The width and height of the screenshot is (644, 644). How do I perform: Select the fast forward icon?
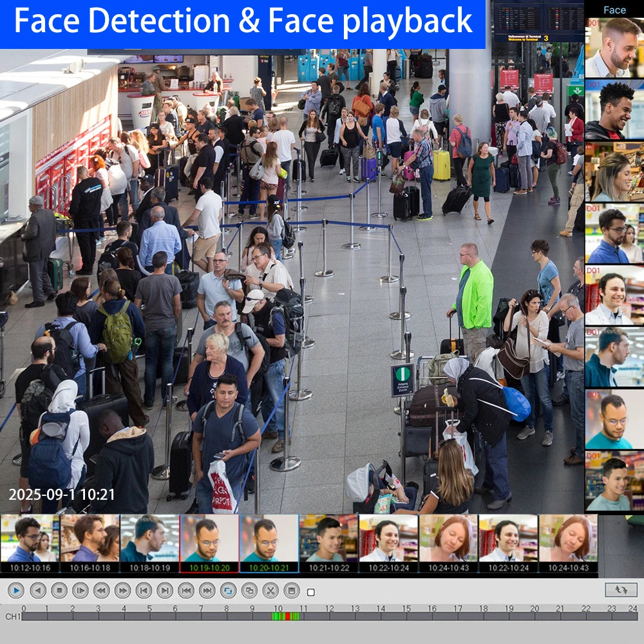click(x=124, y=592)
